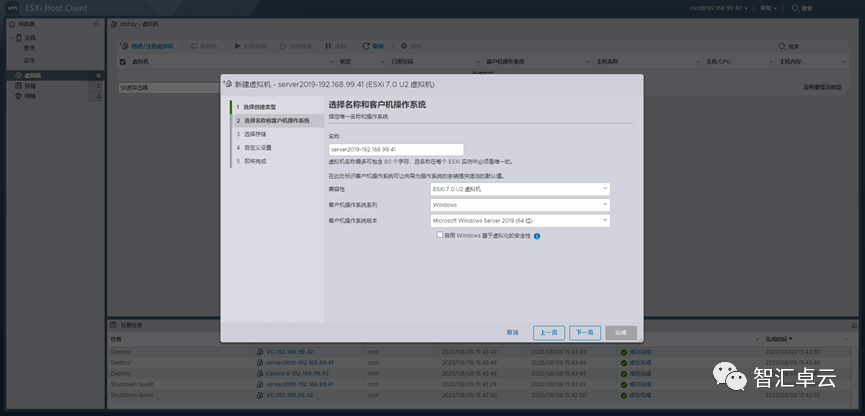
Task: Click the 下一页 next button
Action: click(585, 333)
